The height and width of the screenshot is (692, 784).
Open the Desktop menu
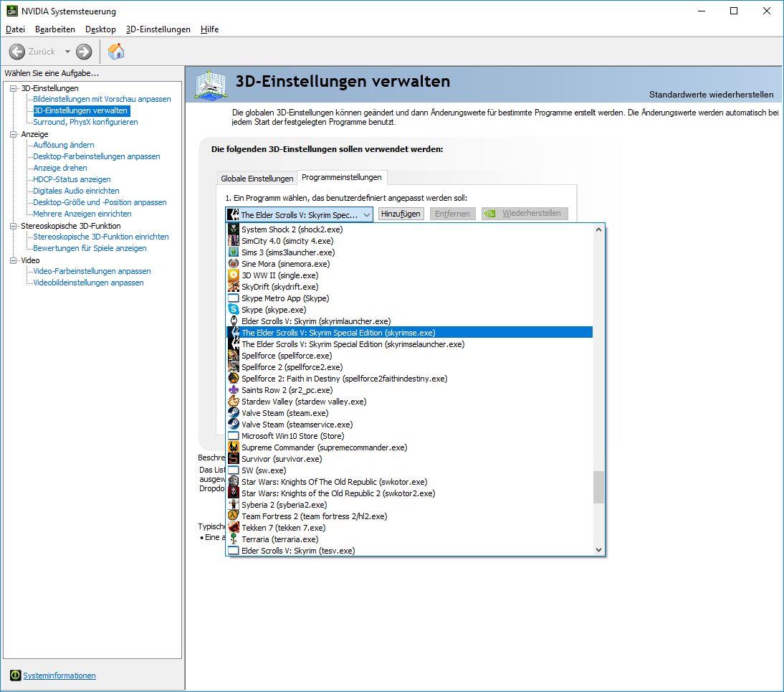coord(100,29)
